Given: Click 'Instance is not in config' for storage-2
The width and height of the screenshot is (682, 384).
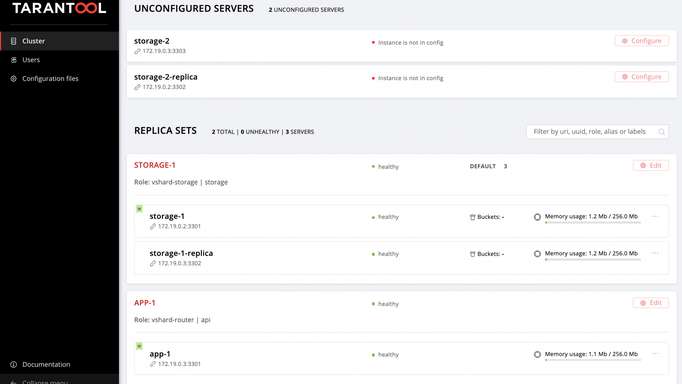Looking at the screenshot, I should coord(411,43).
